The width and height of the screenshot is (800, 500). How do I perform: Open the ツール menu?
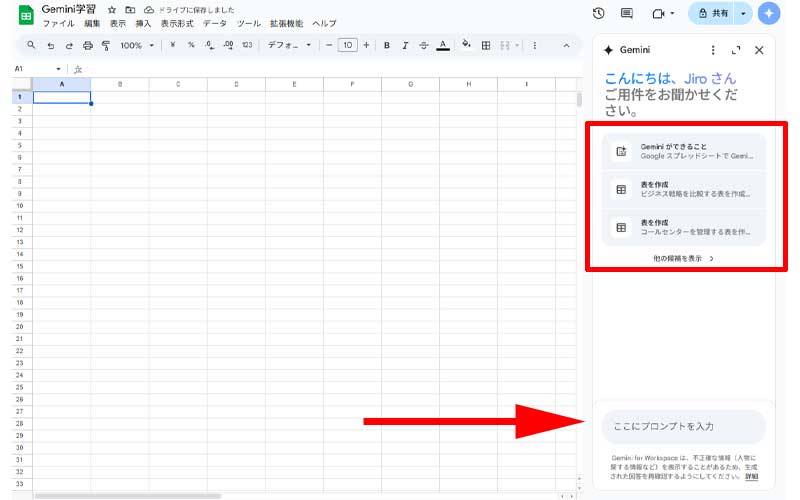coord(248,23)
